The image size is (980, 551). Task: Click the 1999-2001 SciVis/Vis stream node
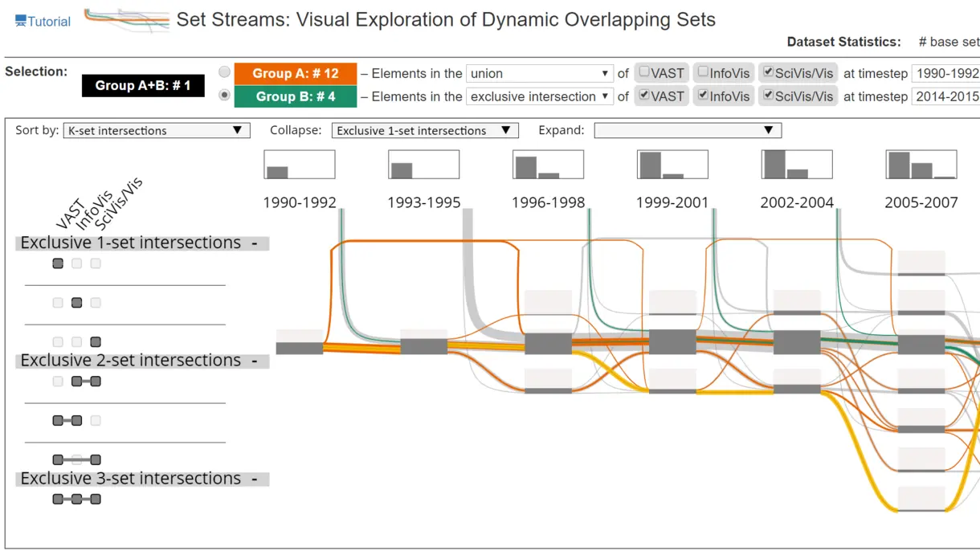(672, 341)
